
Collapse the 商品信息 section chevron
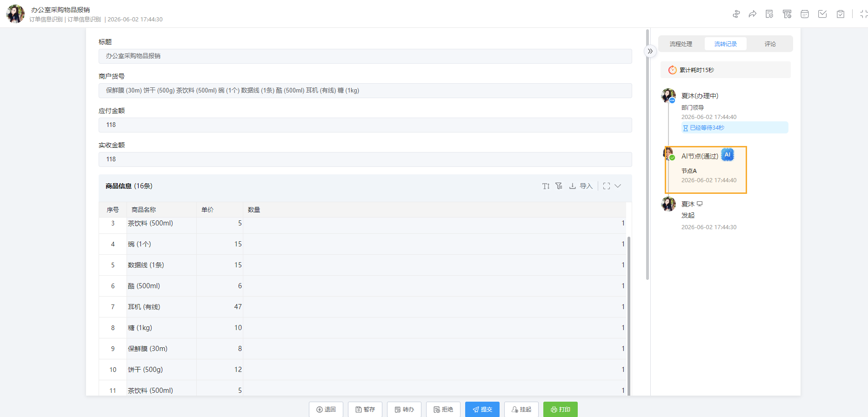coord(618,186)
